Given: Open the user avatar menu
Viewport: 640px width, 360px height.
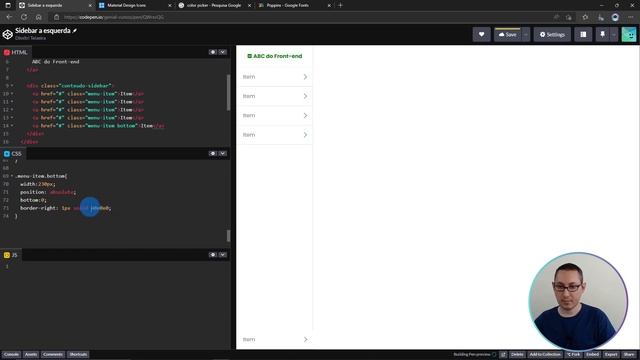Looking at the screenshot, I should coord(629,35).
